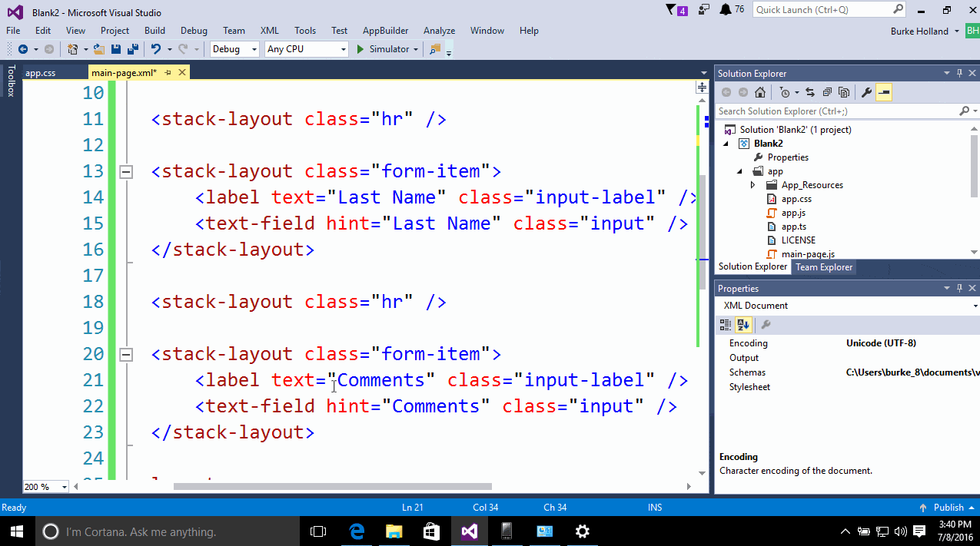Open the editor zoom percentage selector
The height and width of the screenshot is (546, 980).
point(44,486)
